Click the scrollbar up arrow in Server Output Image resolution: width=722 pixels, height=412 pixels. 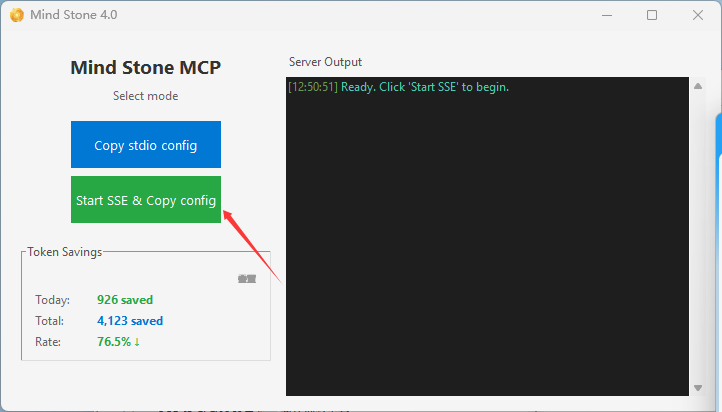tap(697, 87)
